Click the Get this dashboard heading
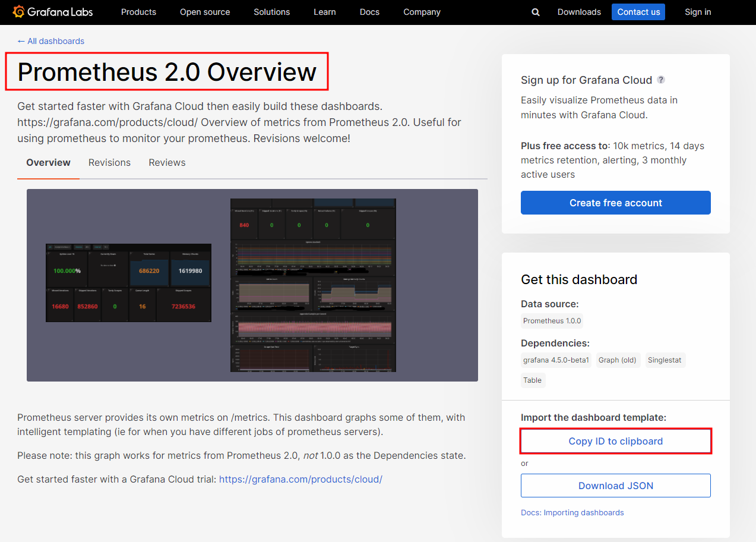This screenshot has height=542, width=756. (x=579, y=279)
